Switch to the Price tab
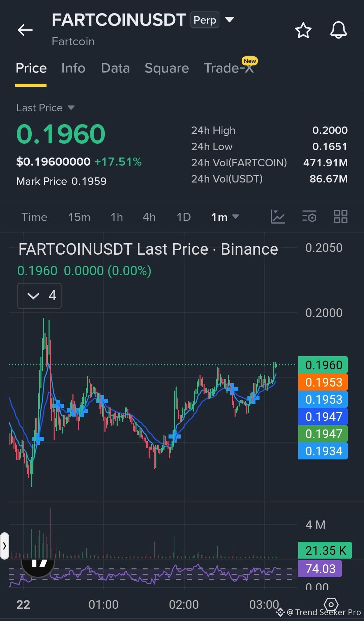The width and height of the screenshot is (364, 621). 31,68
